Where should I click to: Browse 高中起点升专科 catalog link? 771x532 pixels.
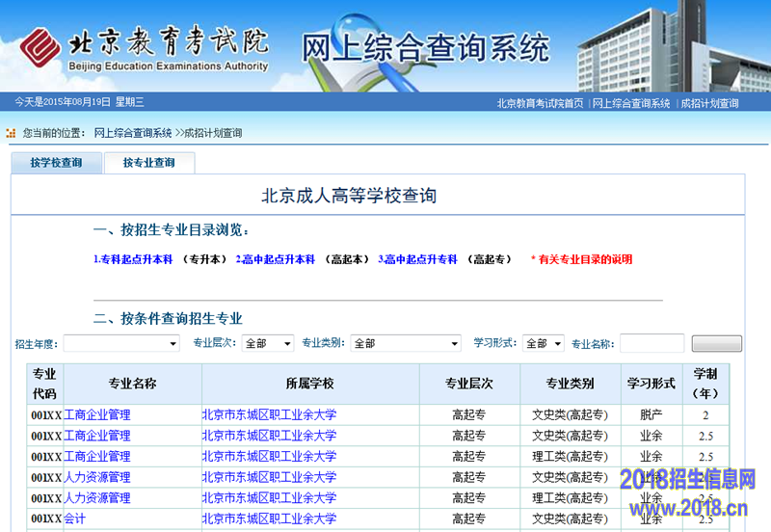(x=418, y=259)
